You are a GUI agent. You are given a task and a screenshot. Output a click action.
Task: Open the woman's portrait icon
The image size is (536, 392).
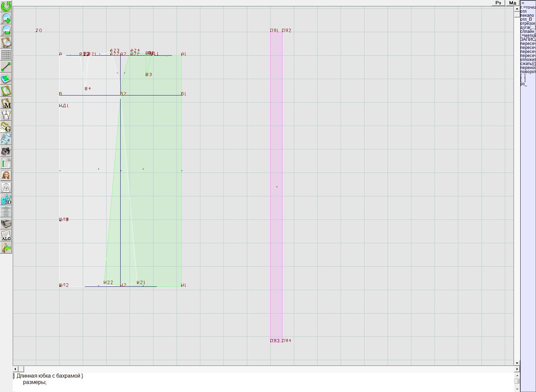(6, 175)
